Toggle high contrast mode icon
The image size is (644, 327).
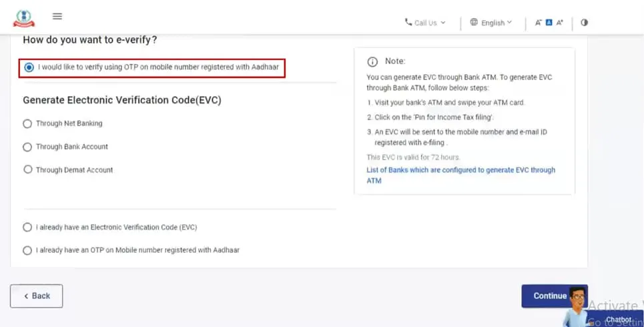tap(584, 23)
